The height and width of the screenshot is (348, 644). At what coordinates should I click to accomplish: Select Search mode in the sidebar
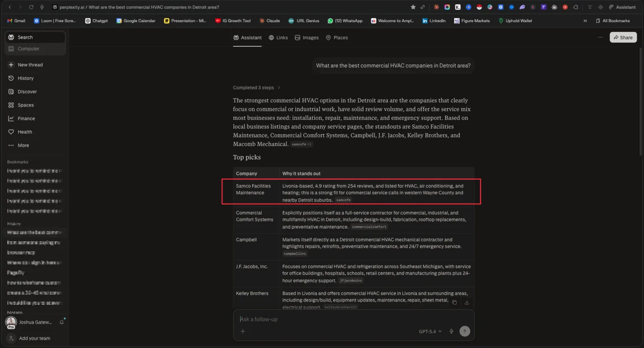(35, 37)
